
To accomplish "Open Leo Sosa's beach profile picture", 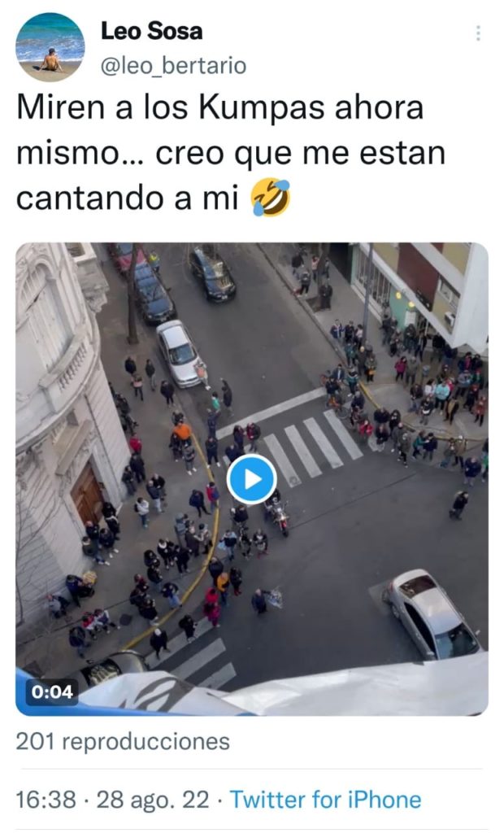I will (x=50, y=47).
